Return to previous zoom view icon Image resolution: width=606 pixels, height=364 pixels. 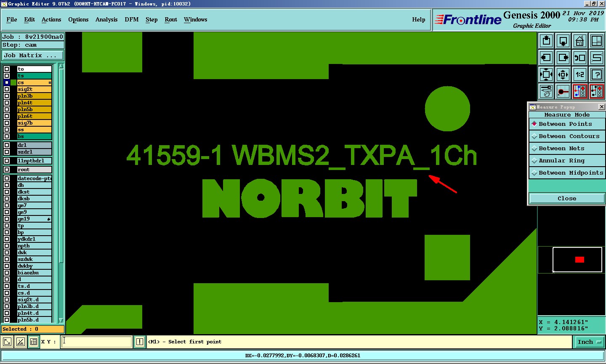tap(580, 58)
